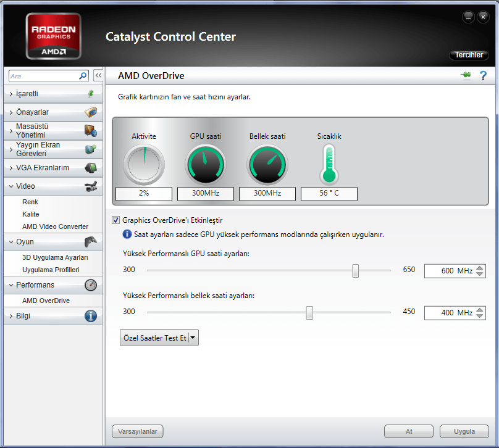Click the Varsayılanlar defaults button

(138, 431)
